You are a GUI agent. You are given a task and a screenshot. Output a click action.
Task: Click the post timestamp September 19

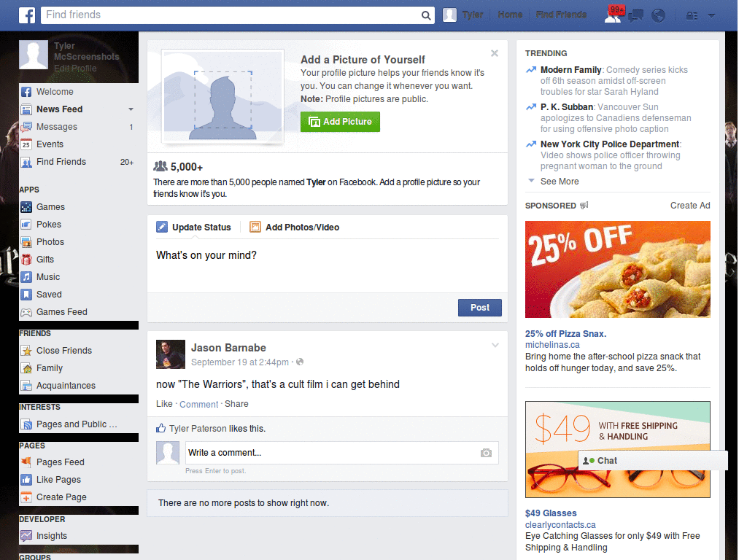[x=239, y=362]
